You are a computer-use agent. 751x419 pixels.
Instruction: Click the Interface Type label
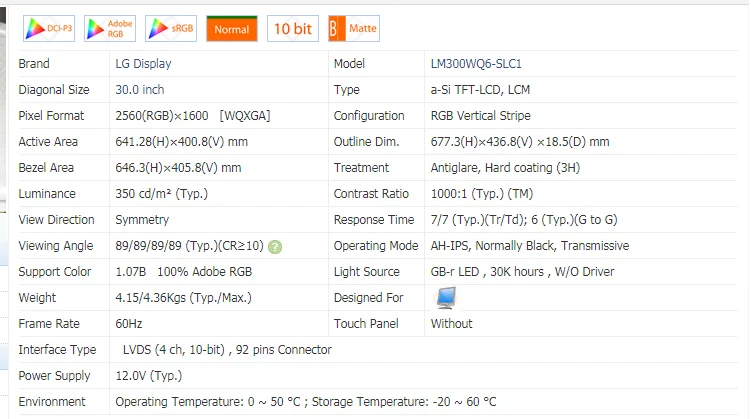[x=57, y=350]
